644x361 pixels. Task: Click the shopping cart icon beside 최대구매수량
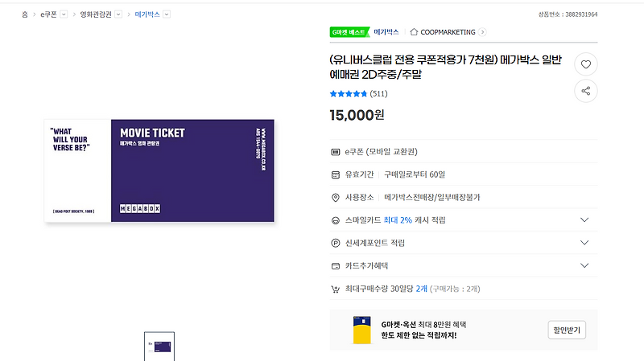336,289
